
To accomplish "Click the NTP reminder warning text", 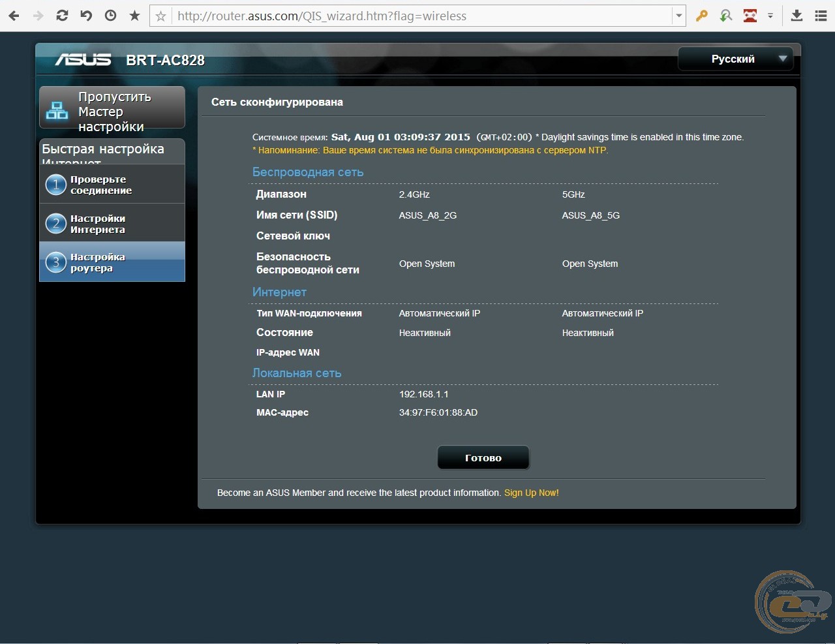I will pyautogui.click(x=430, y=150).
